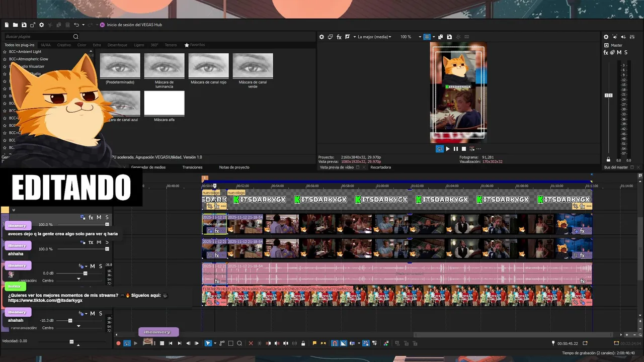Open track fx on first video track
This screenshot has height=362, width=644.
tap(91, 217)
